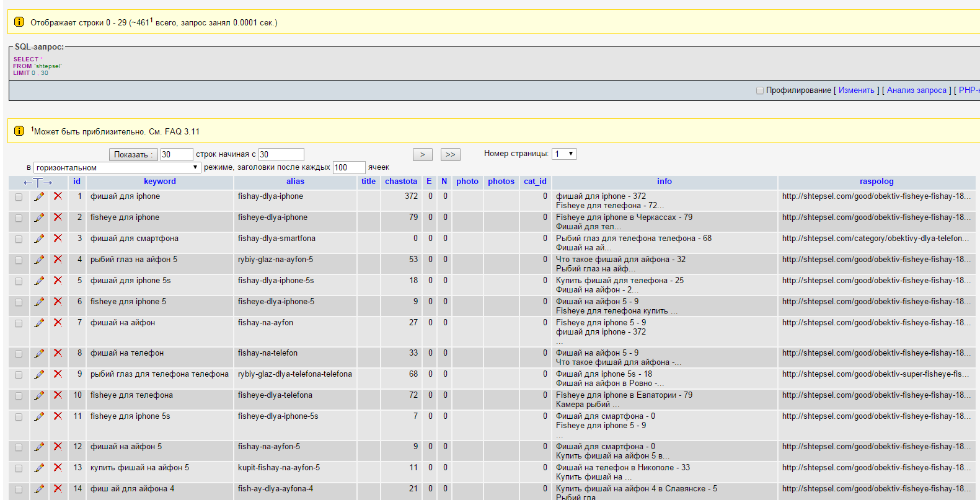Select row id 3 checkbox
Viewport: 980px width, 500px height.
(19, 239)
